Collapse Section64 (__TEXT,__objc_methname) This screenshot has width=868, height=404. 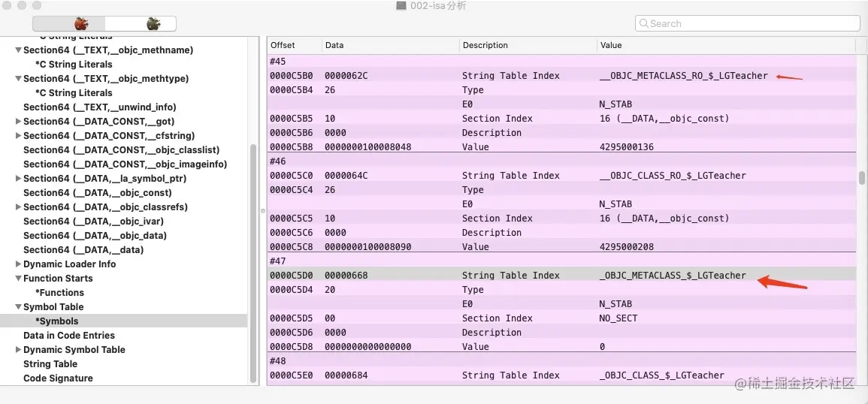(18, 50)
